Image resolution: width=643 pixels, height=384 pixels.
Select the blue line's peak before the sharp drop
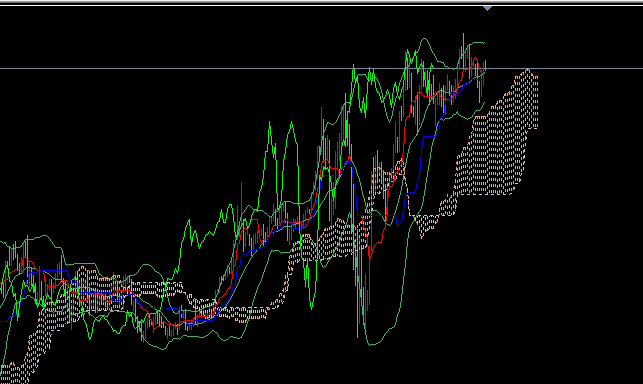click(x=349, y=163)
